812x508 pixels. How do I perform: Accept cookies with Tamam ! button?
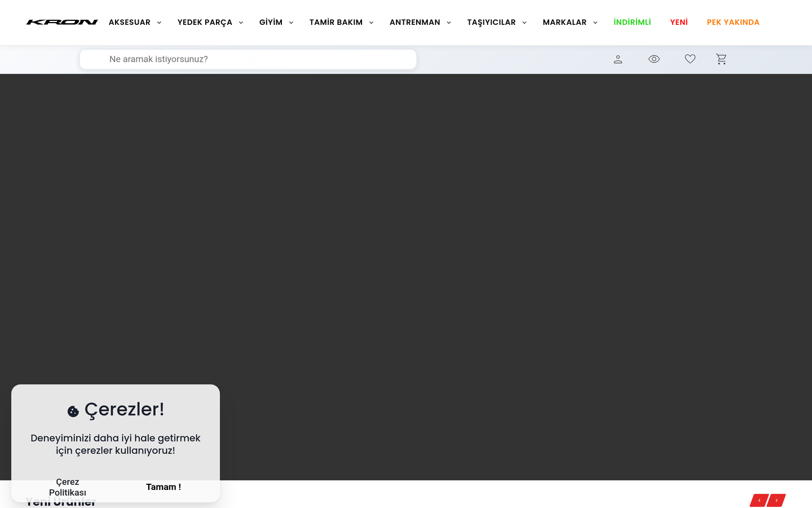(164, 487)
